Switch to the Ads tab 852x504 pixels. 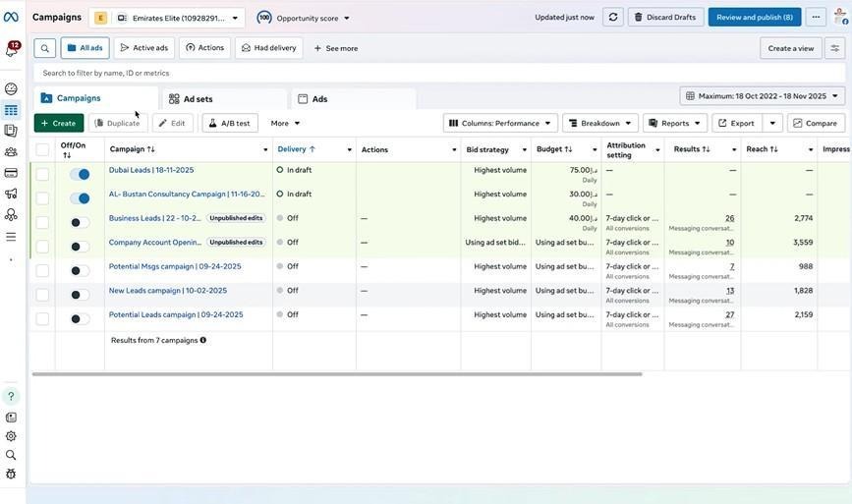click(x=353, y=99)
